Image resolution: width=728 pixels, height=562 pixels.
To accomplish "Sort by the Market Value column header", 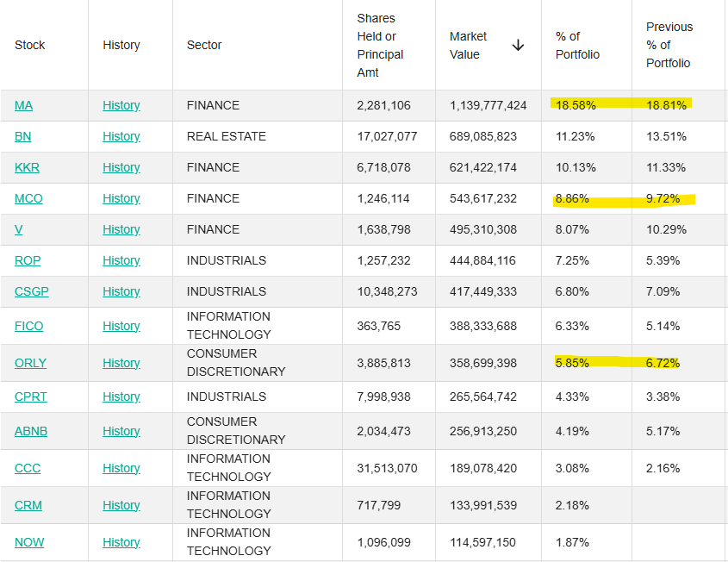I will (468, 46).
